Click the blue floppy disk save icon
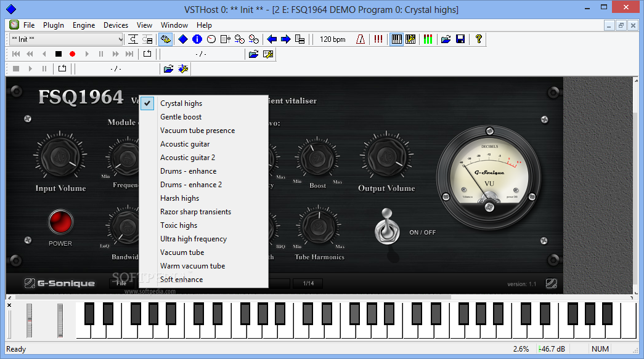The width and height of the screenshot is (644, 359). 460,39
